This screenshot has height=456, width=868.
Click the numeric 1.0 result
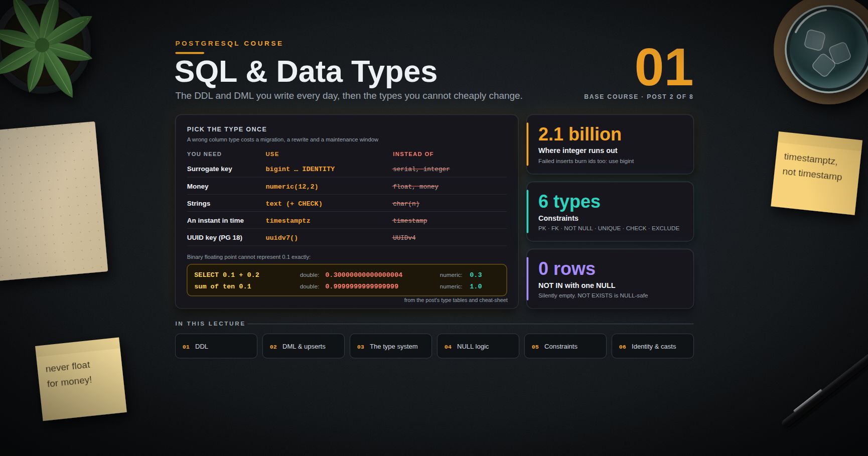pos(476,286)
